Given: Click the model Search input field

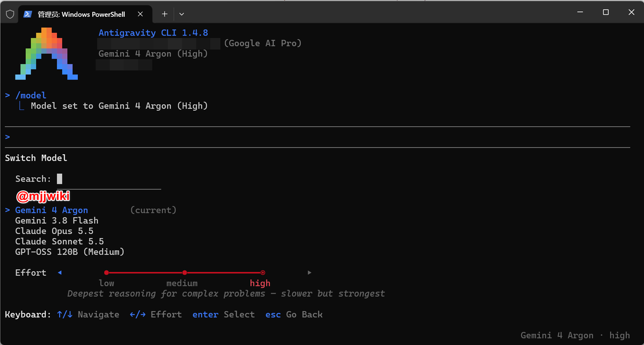Looking at the screenshot, I should point(109,179).
